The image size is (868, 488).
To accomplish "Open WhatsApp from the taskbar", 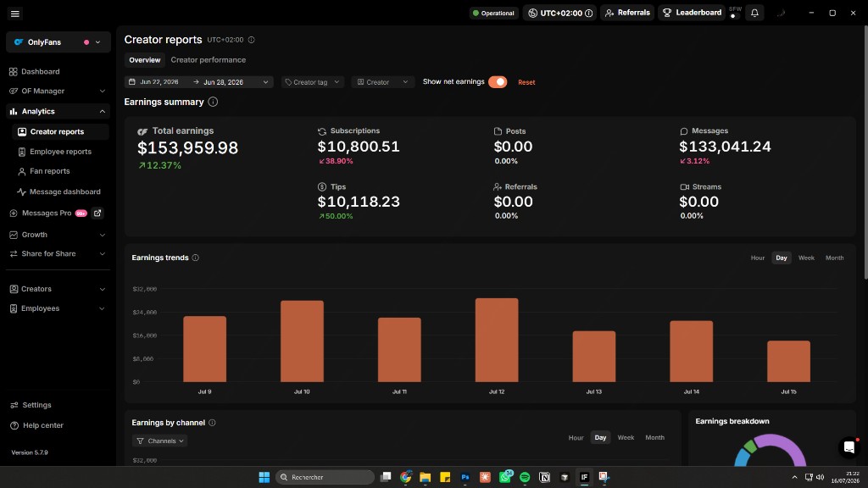I will pyautogui.click(x=505, y=476).
